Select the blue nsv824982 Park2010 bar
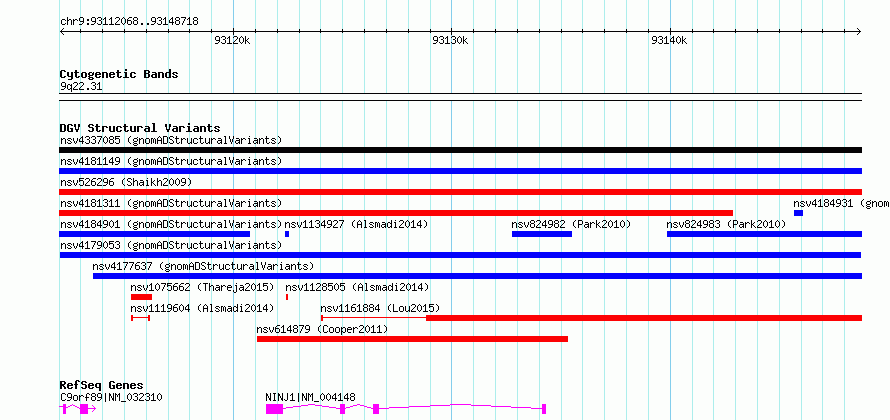 pos(541,234)
